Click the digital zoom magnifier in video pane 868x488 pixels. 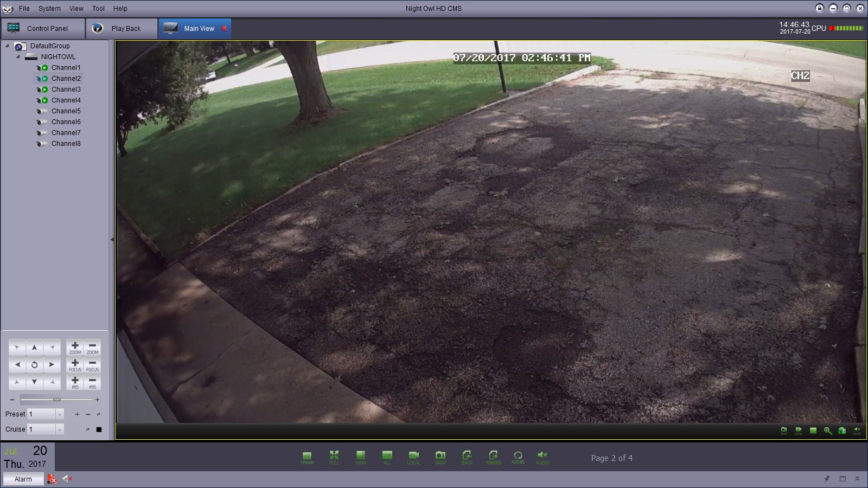pyautogui.click(x=828, y=431)
